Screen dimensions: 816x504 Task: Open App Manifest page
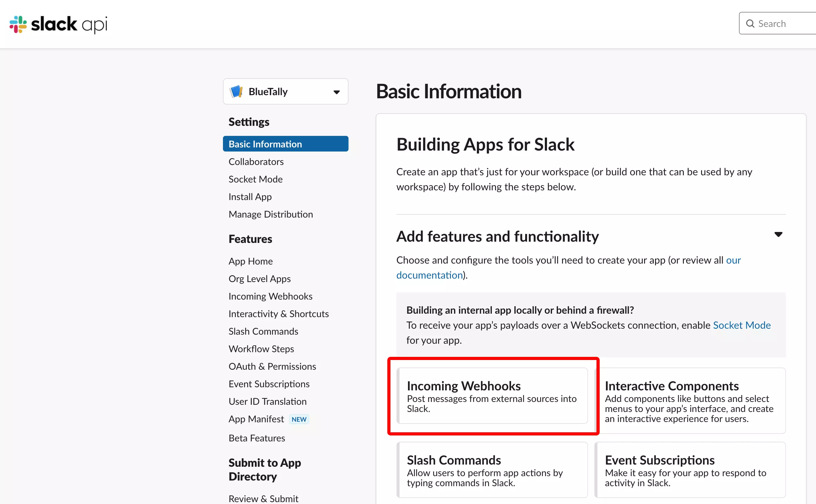[x=256, y=419]
